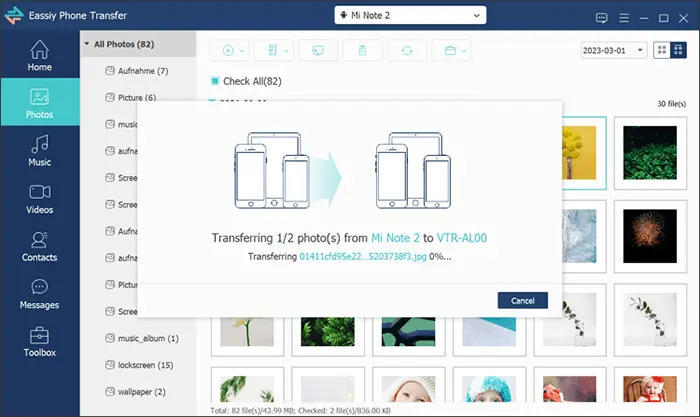Switch to grouped list view
Image resolution: width=700 pixels, height=417 pixels.
click(x=678, y=50)
